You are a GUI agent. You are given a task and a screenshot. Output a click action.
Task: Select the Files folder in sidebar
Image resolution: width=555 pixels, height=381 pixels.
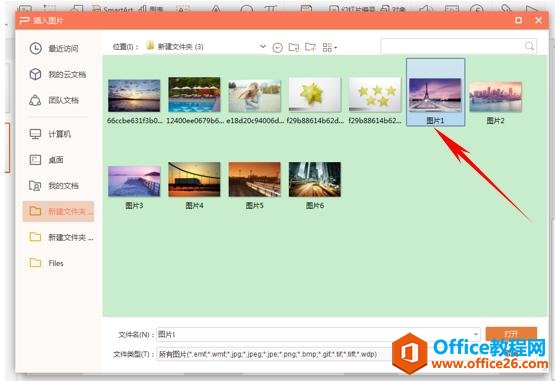[x=46, y=263]
